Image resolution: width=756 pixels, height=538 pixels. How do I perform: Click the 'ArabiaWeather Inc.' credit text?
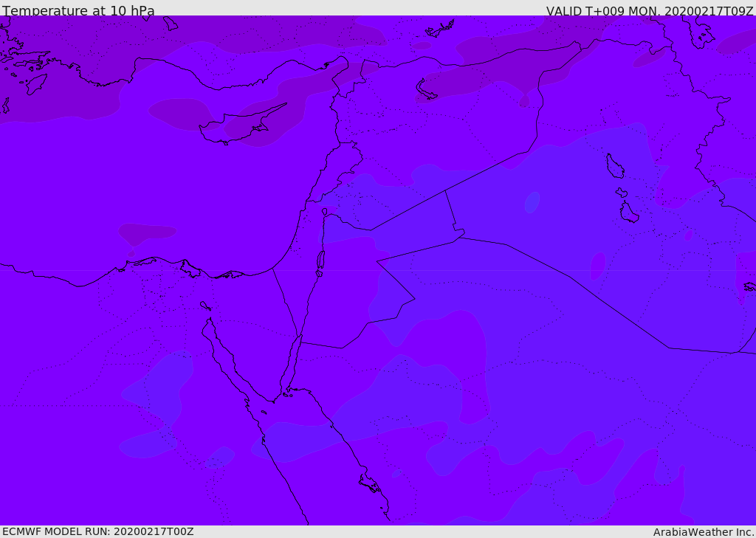point(704,532)
